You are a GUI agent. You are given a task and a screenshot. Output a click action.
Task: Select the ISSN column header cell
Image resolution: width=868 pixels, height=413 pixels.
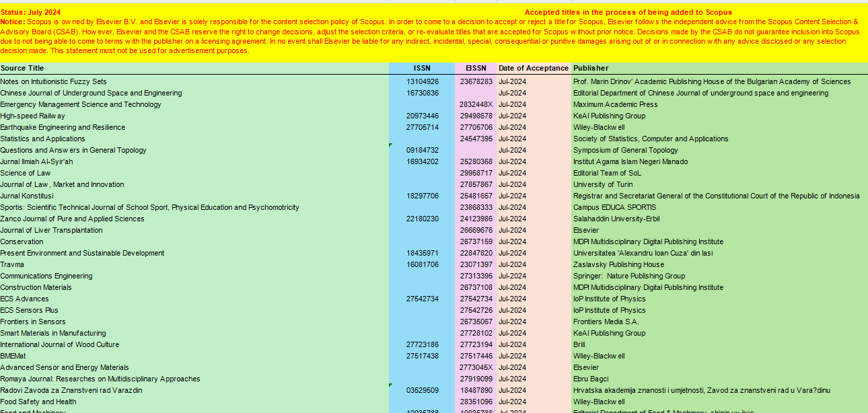click(x=422, y=68)
